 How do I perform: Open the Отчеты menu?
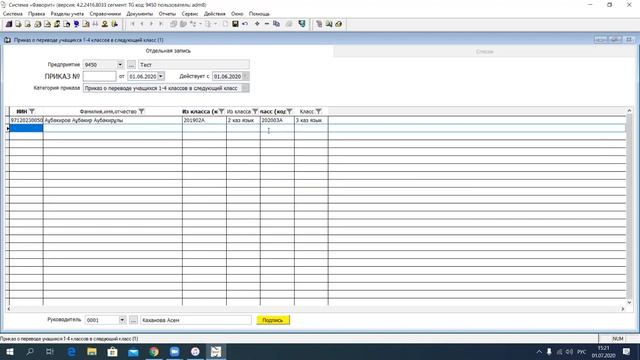(x=167, y=14)
